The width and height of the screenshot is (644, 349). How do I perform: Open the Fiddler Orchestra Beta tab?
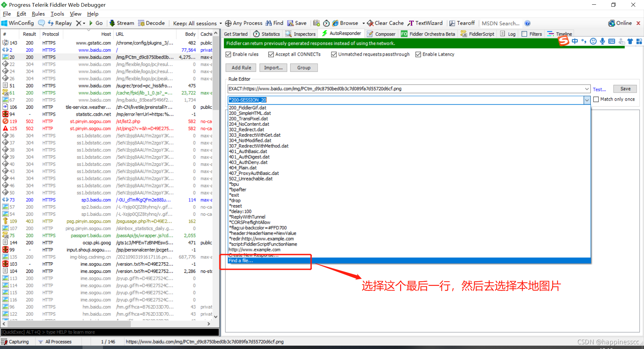(428, 34)
